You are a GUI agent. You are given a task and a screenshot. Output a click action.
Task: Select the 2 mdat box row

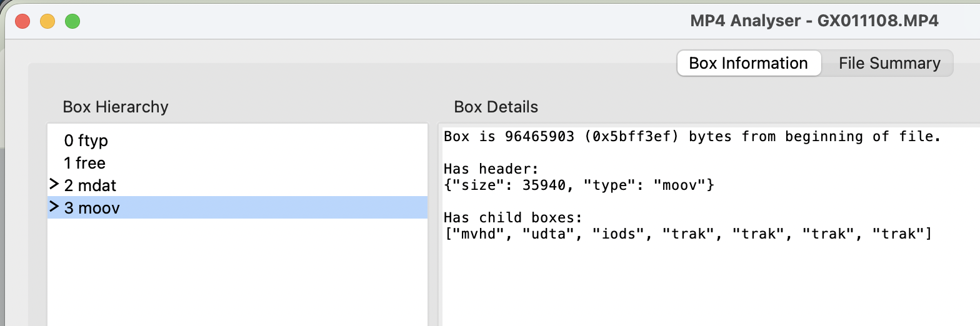(x=90, y=185)
